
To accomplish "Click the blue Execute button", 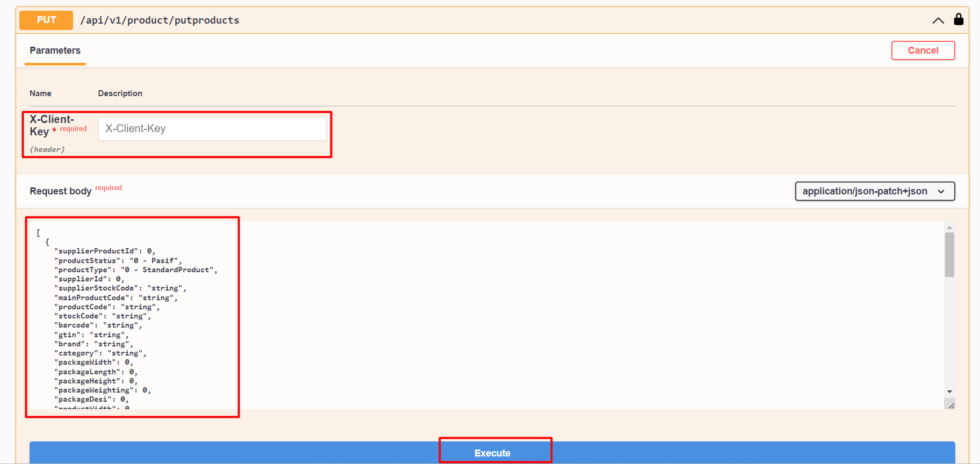I will tap(492, 453).
